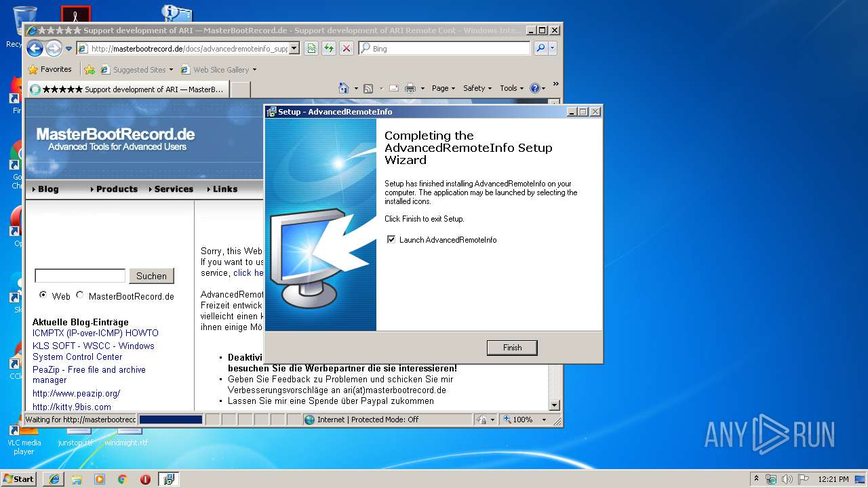Open PeaZip - Free file archive manager link
The image size is (868, 488).
click(89, 375)
